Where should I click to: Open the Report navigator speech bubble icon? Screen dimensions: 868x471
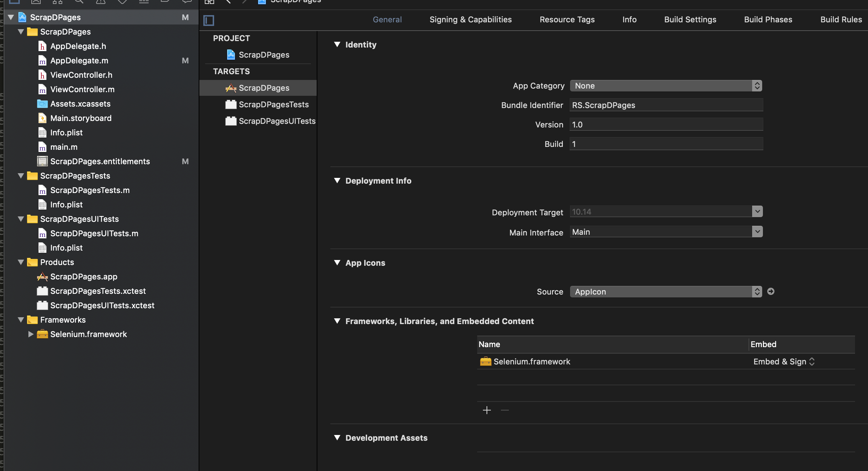click(x=186, y=2)
